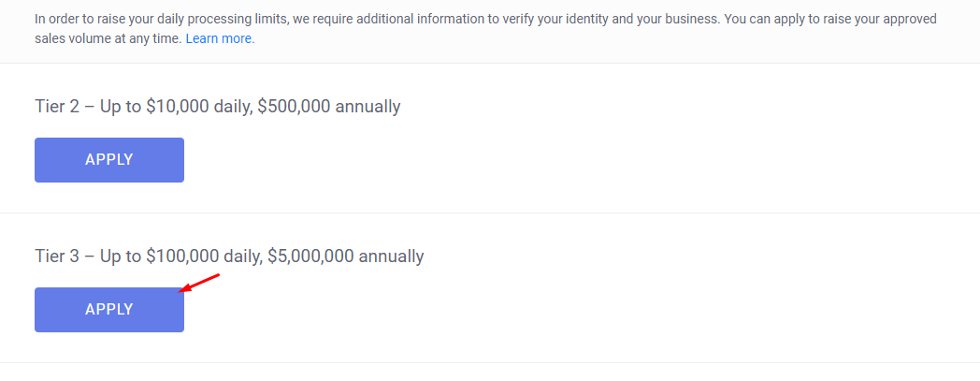This screenshot has height=381, width=980.
Task: Click the phrase "at any time"
Action: (x=156, y=38)
